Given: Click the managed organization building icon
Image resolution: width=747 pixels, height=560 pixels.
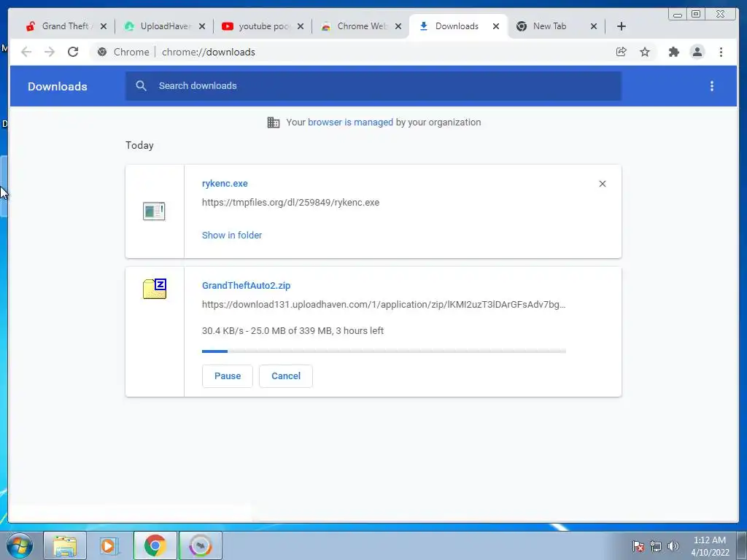Looking at the screenshot, I should 274,122.
